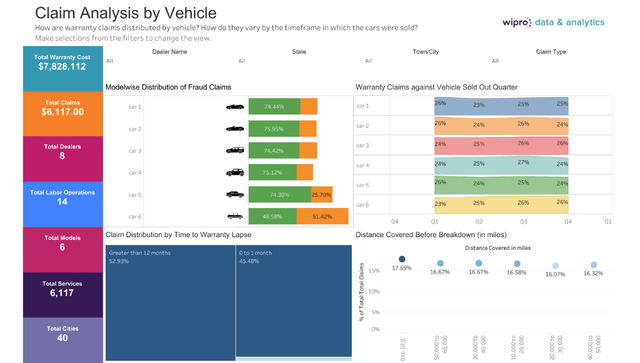
Task: Select the 0 to 1 month treemap block
Action: click(x=294, y=301)
